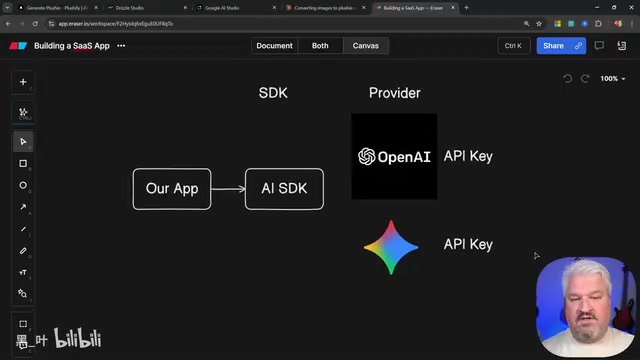Image resolution: width=640 pixels, height=360 pixels.
Task: Select the frame tool
Action: 23,324
